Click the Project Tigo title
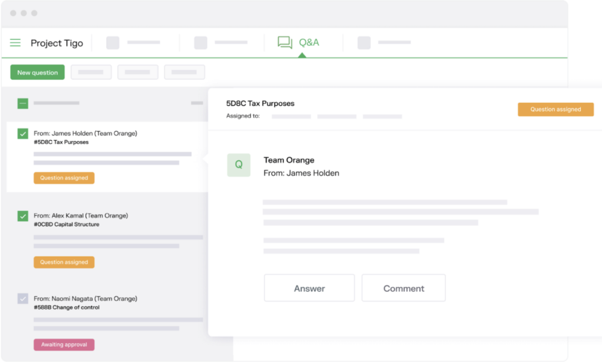The image size is (602, 364). point(57,43)
